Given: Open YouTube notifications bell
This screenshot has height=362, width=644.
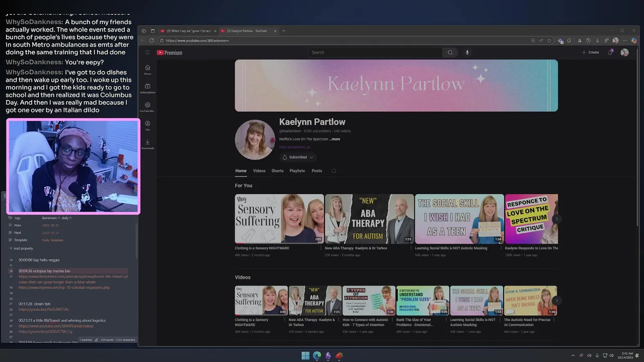Looking at the screenshot, I should click(610, 52).
